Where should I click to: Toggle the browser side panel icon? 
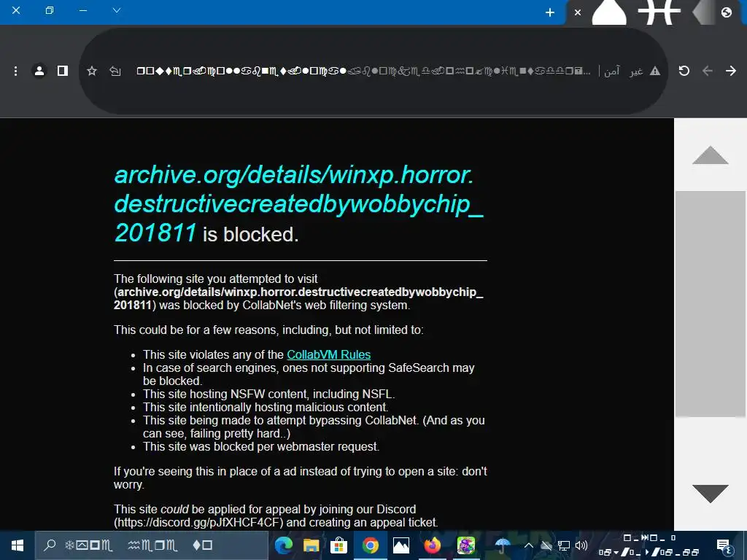coord(63,71)
